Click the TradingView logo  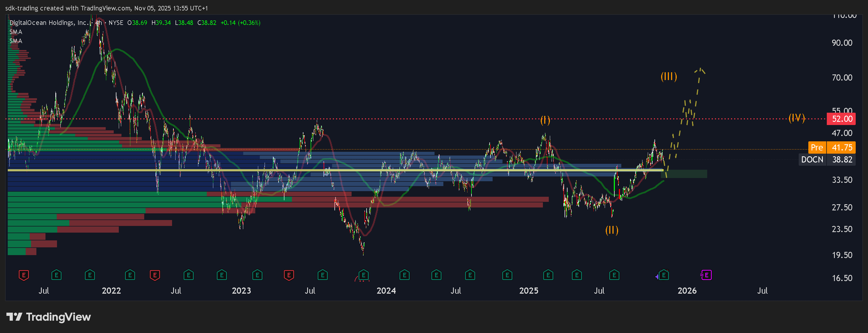pyautogui.click(x=48, y=317)
